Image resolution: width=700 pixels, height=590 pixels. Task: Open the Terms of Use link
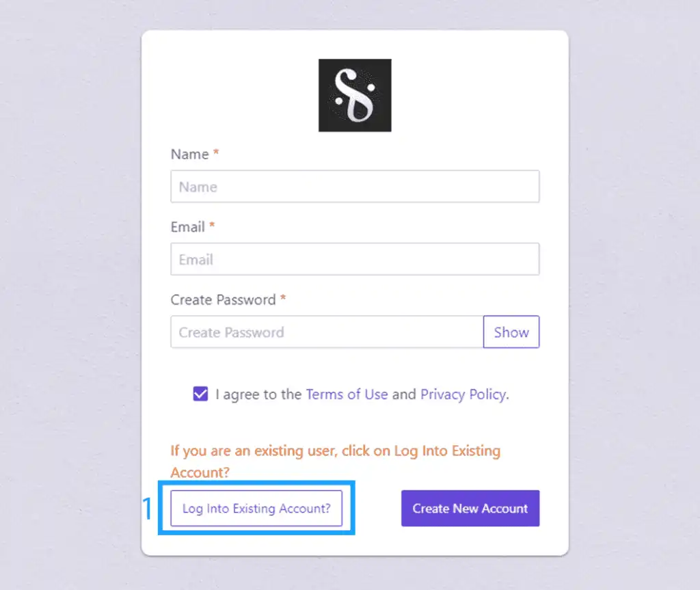point(347,394)
